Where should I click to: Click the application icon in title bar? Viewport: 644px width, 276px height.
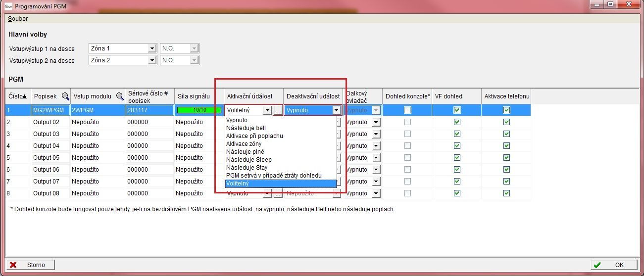pyautogui.click(x=8, y=6)
